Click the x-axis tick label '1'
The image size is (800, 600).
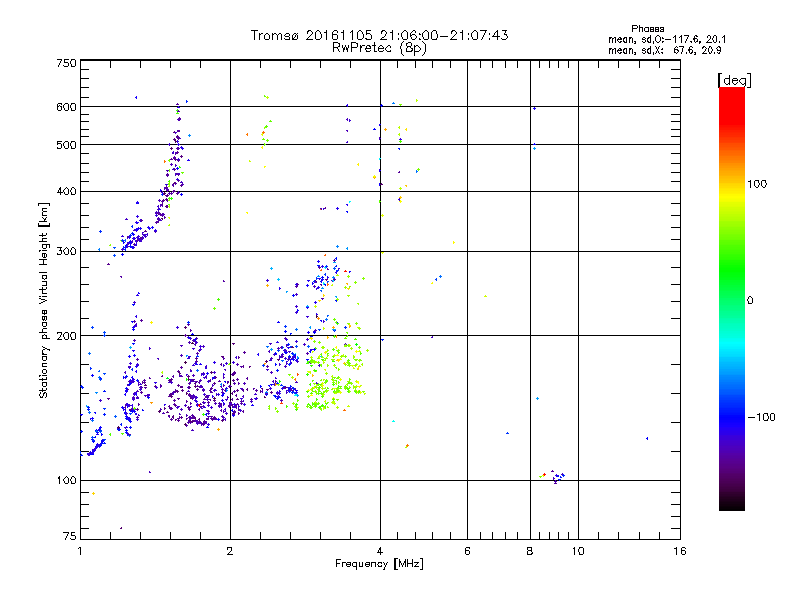(x=80, y=551)
